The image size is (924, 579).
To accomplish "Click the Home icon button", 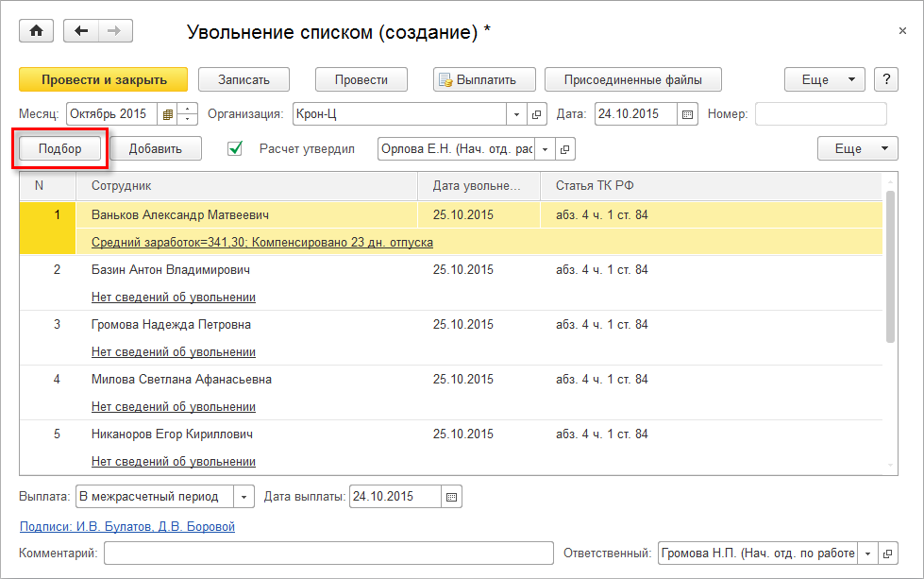I will [x=37, y=31].
